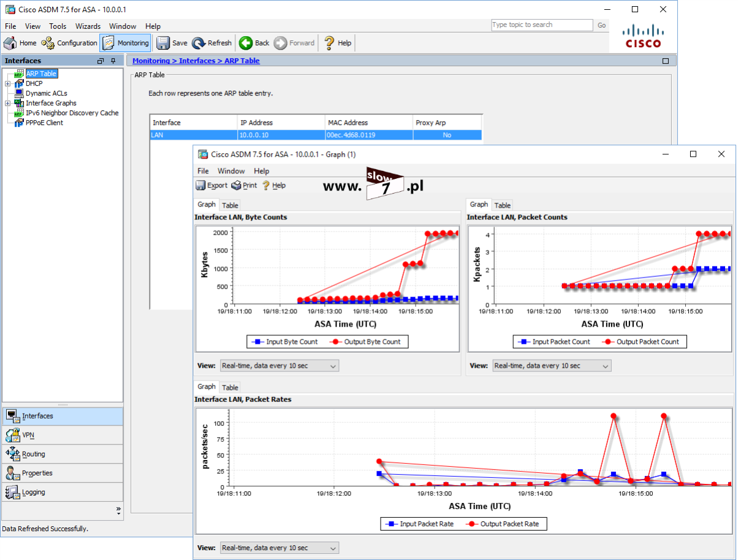Image resolution: width=738 pixels, height=560 pixels.
Task: Sort ARP table by Interface column
Action: point(193,123)
